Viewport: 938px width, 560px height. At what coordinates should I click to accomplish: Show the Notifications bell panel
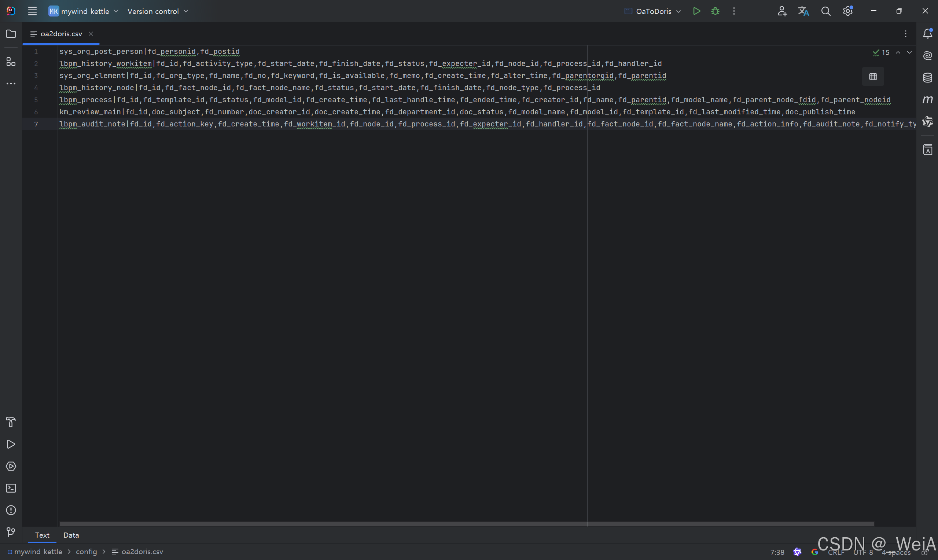point(927,34)
